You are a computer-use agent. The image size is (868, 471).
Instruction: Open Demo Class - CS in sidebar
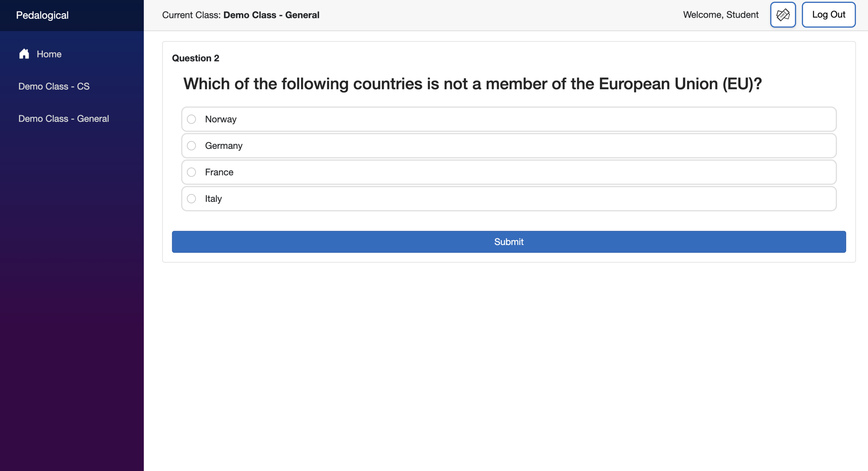tap(54, 86)
